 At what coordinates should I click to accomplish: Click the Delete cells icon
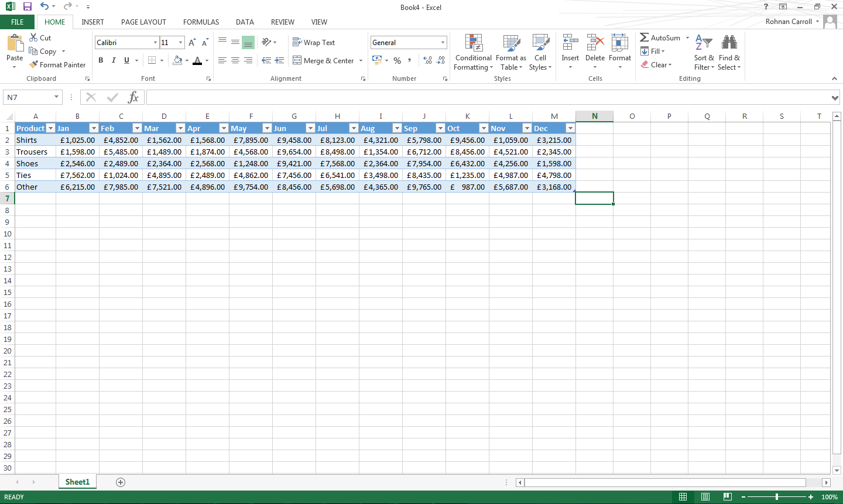[595, 43]
